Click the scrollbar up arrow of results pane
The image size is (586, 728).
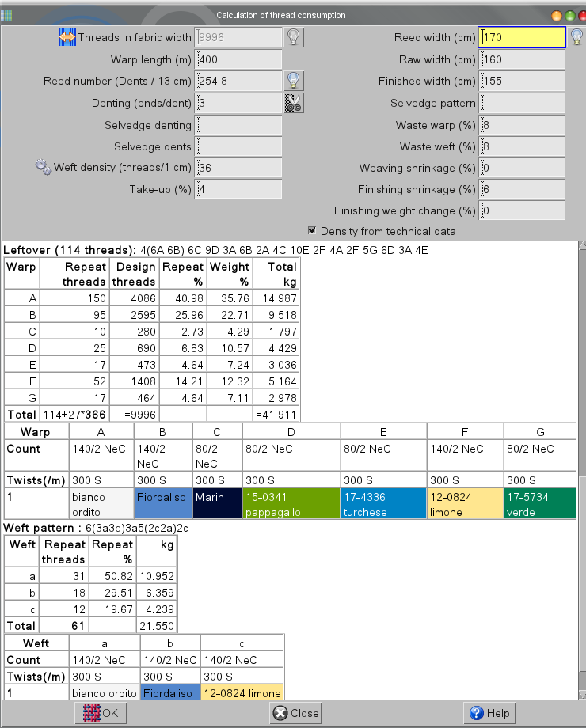(582, 245)
